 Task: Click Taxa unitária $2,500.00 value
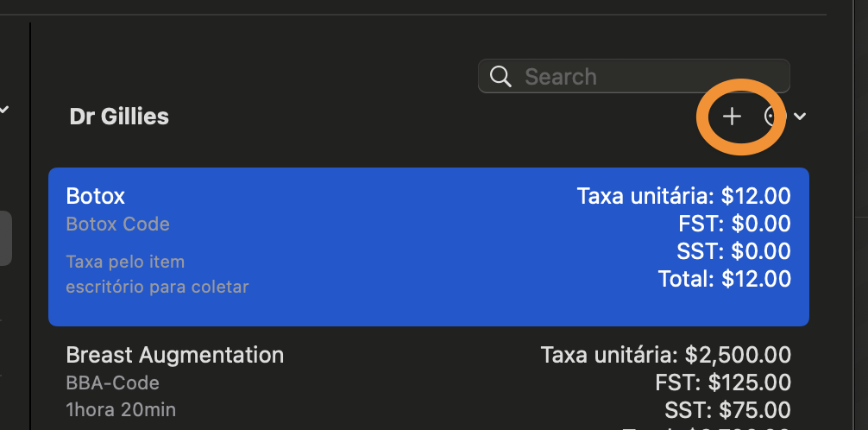coord(665,355)
